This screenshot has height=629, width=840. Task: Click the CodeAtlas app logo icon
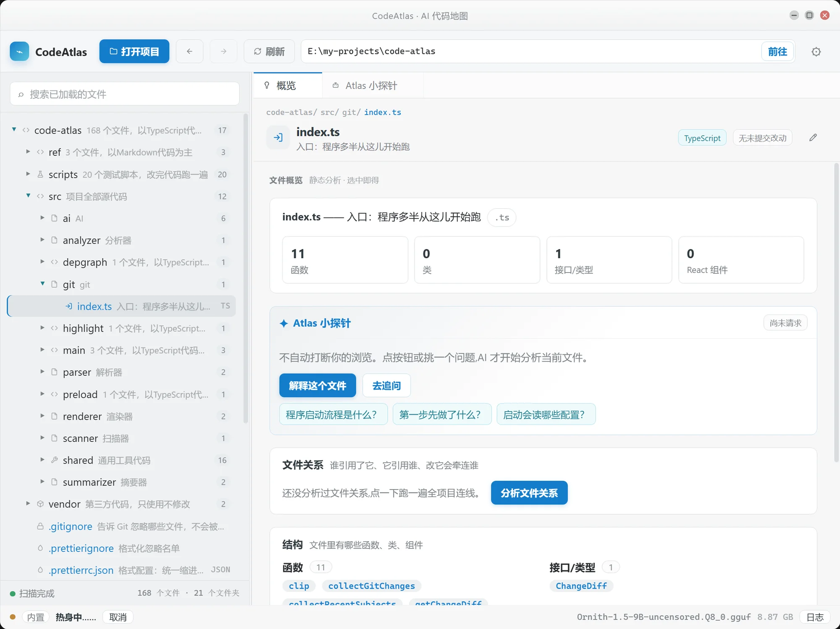19,52
